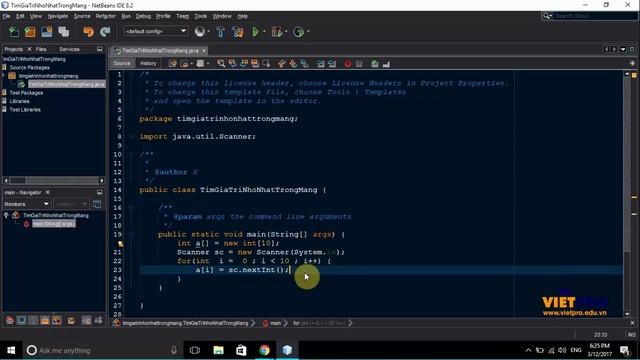Viewport: 640px width, 360px height.
Task: Toggle the Rectangular Selection icon
Action: 267,63
